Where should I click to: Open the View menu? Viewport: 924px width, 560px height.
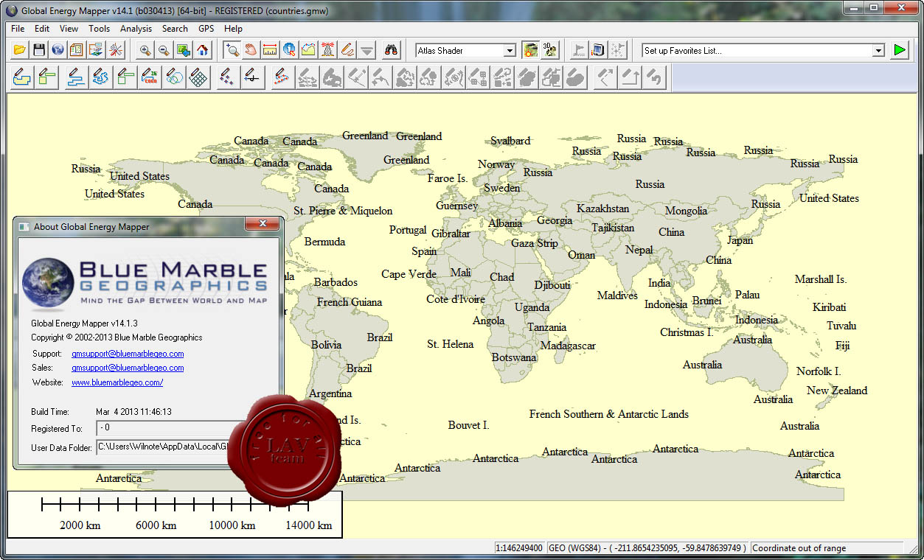point(69,29)
